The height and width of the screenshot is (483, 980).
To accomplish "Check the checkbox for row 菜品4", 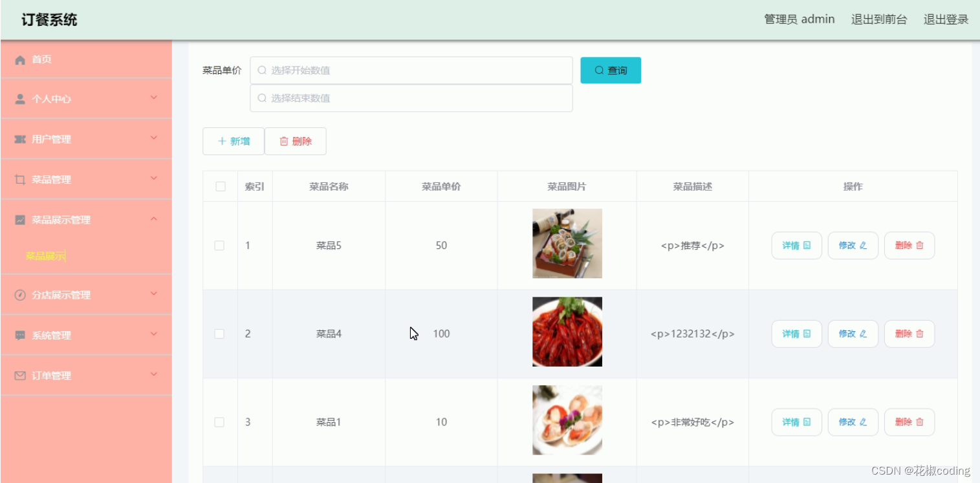I will point(219,334).
